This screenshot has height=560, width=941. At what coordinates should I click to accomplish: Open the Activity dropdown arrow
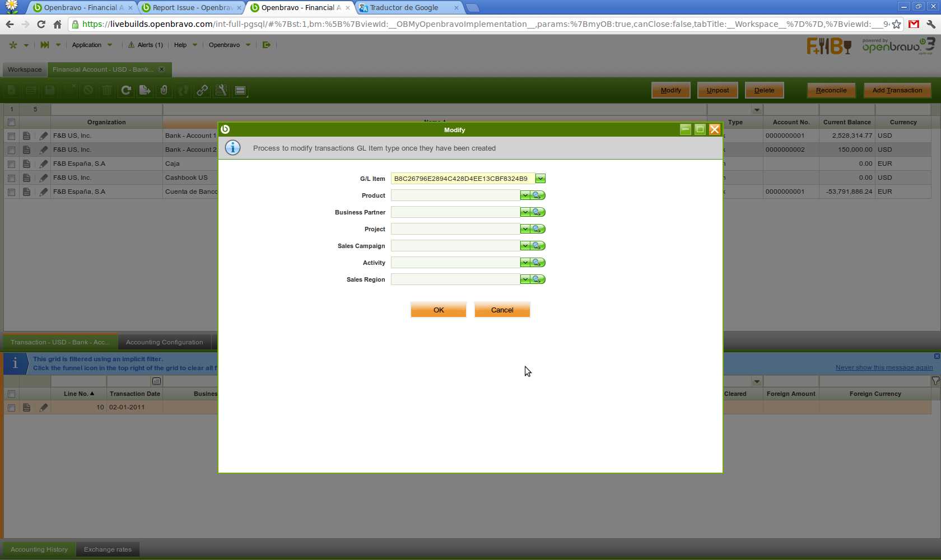[525, 263]
